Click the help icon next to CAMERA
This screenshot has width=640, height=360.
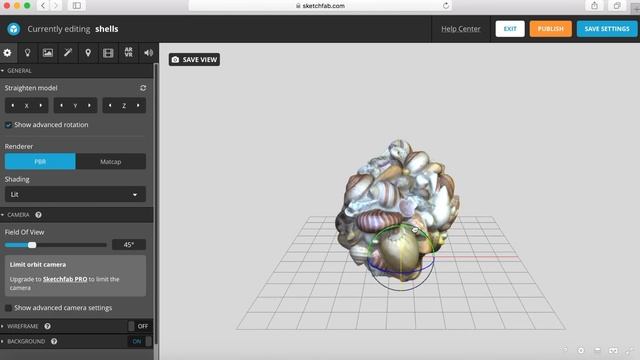pos(38,215)
